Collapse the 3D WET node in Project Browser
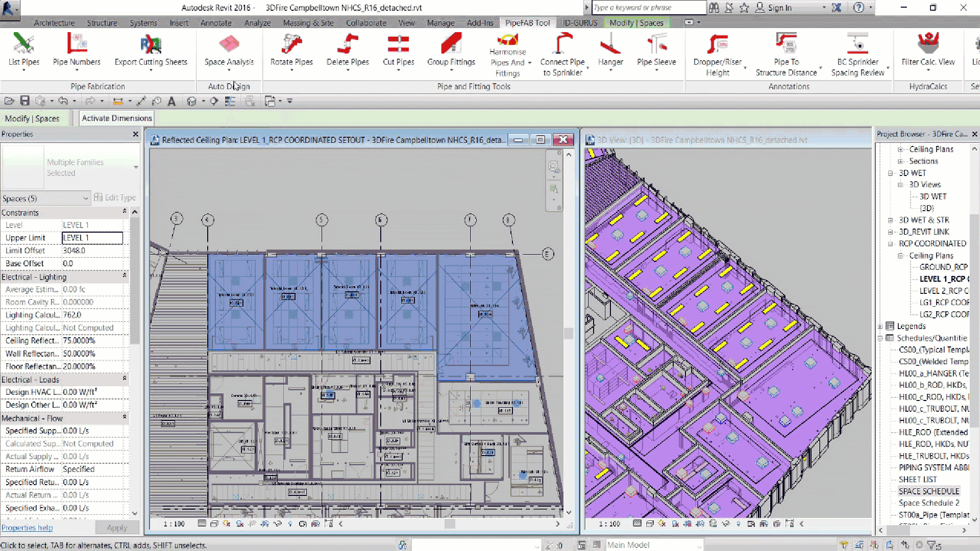Image resolution: width=980 pixels, height=551 pixels. click(x=891, y=173)
